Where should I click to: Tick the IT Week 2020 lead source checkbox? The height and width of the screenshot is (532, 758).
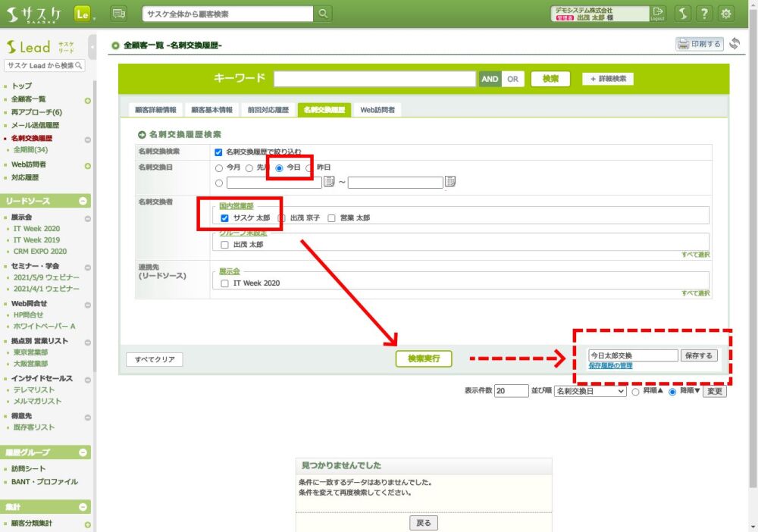[224, 283]
